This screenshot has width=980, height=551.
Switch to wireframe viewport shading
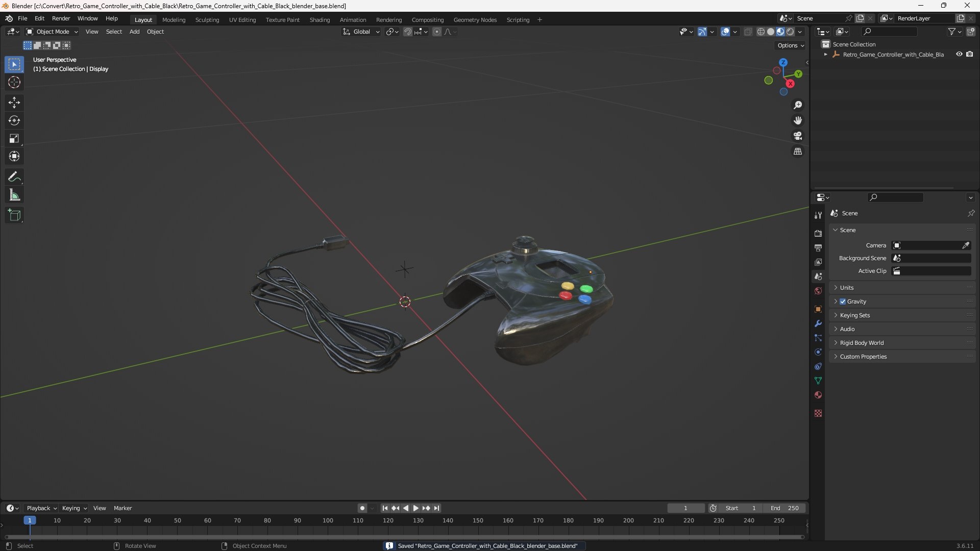tap(761, 32)
